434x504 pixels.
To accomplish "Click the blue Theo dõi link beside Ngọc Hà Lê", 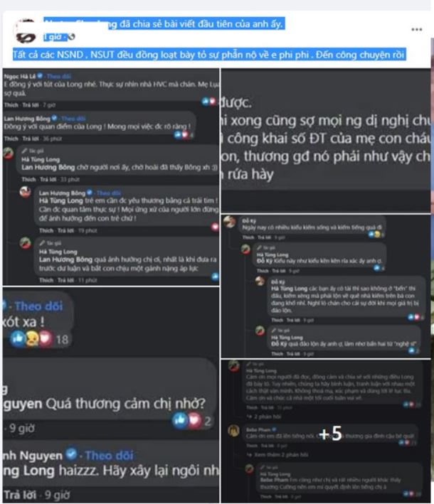I will tap(58, 77).
